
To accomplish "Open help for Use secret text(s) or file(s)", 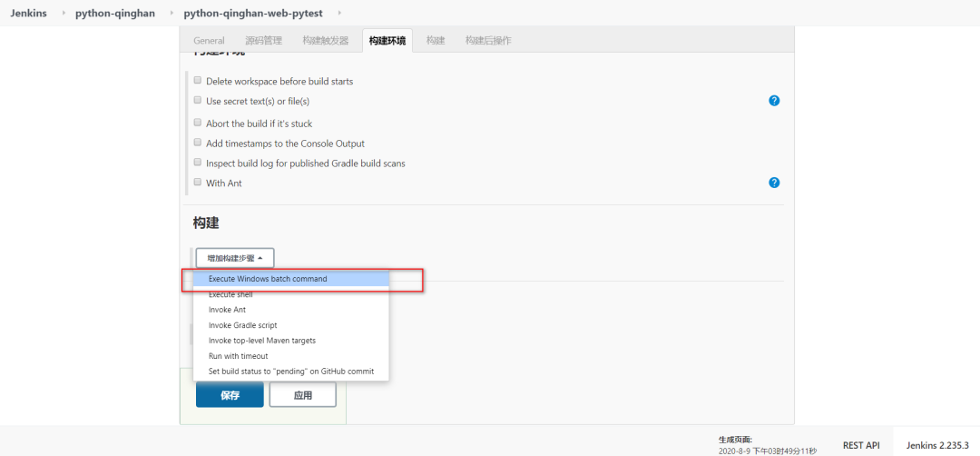I will tap(774, 101).
